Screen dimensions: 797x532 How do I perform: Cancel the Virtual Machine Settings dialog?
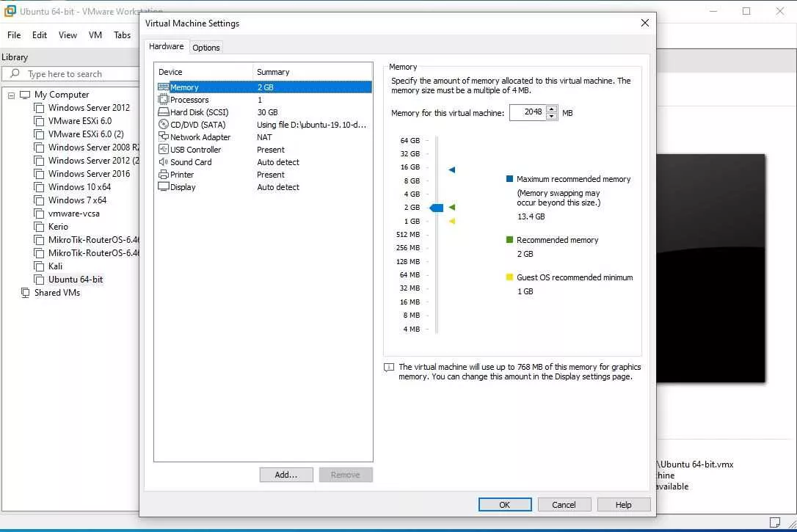tap(564, 505)
